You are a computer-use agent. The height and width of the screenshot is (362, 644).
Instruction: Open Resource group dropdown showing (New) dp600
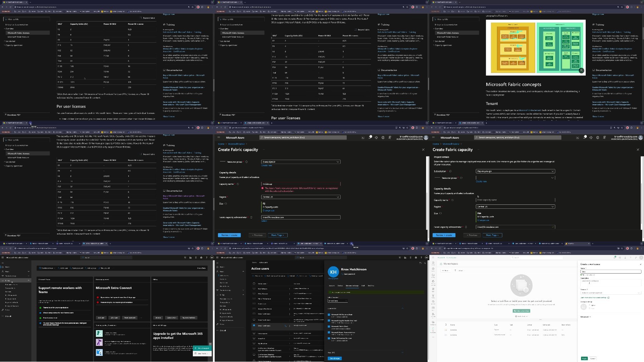(301, 162)
